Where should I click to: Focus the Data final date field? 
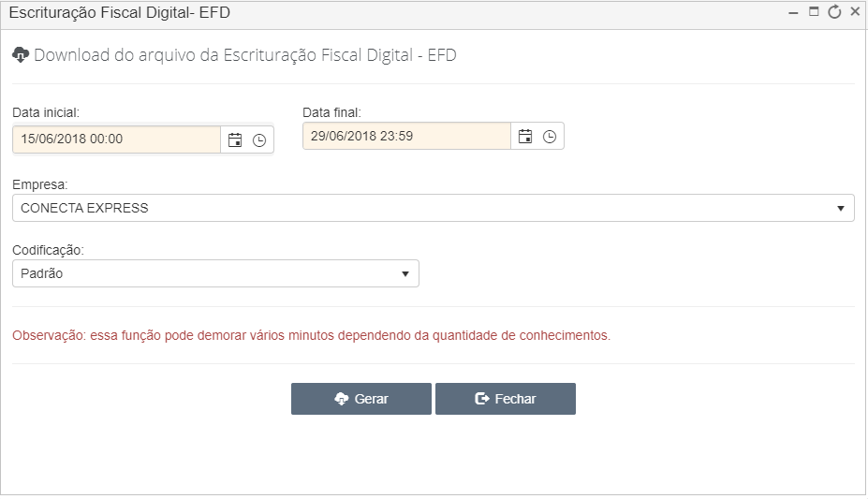[x=406, y=136]
